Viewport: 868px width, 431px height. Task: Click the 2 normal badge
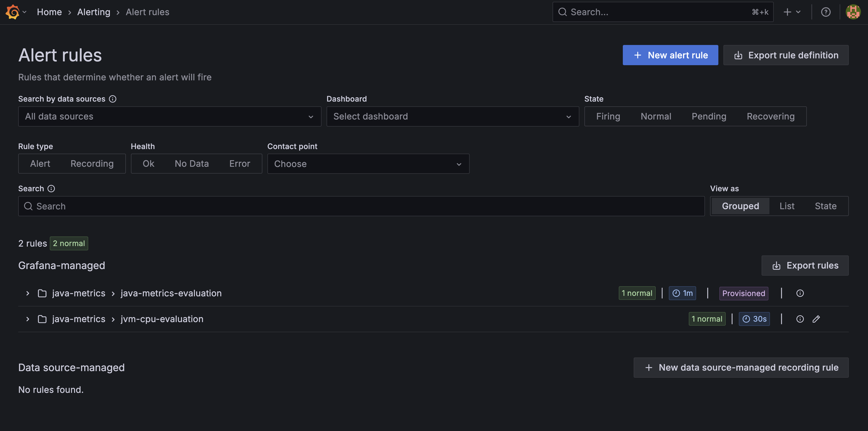click(69, 244)
